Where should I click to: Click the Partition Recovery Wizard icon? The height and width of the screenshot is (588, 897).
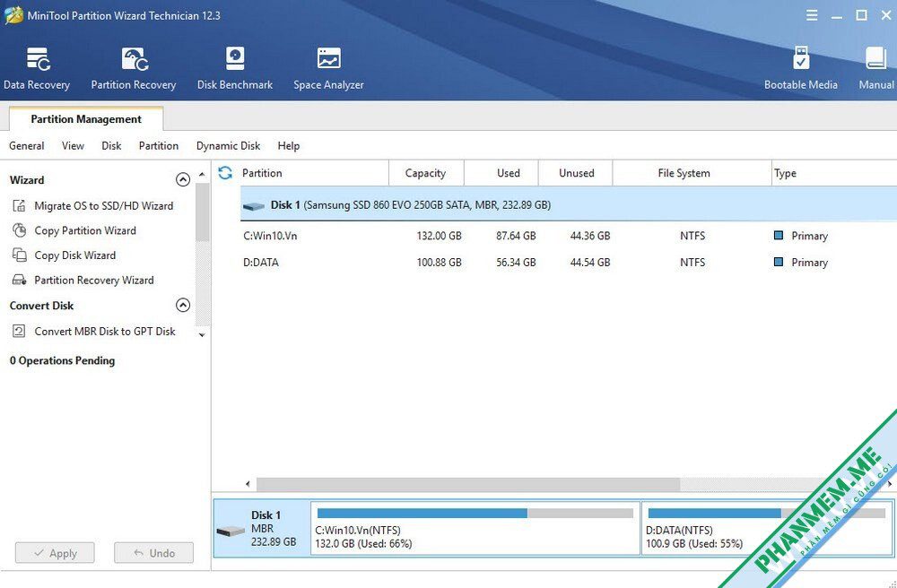point(20,280)
